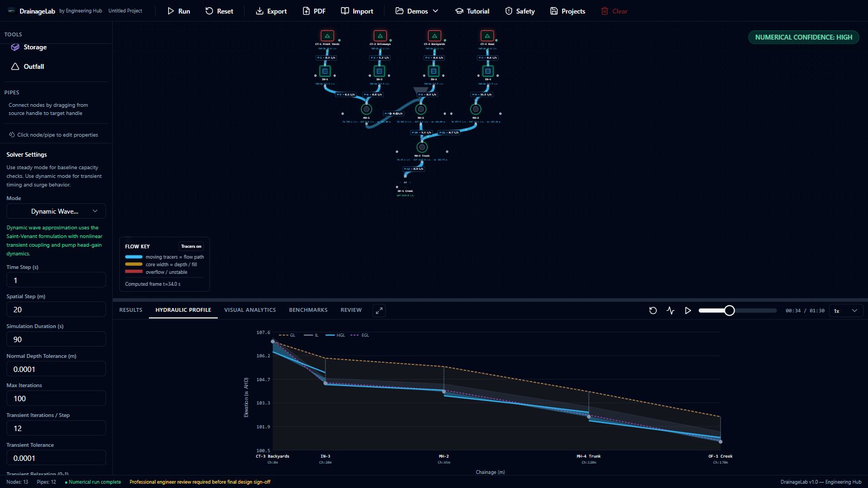Expand the hydraulic profile panel fullscreen
Viewport: 868px width, 488px height.
[x=379, y=310]
